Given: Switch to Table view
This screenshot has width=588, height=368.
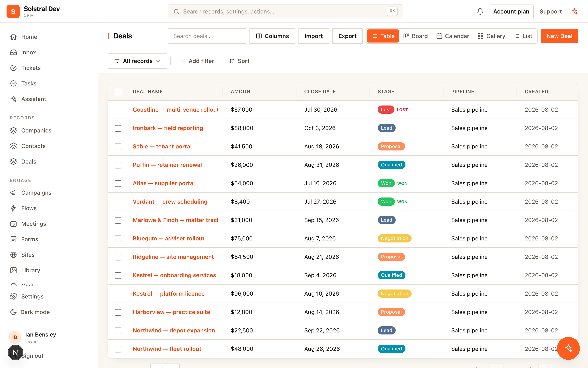Looking at the screenshot, I should tap(383, 36).
